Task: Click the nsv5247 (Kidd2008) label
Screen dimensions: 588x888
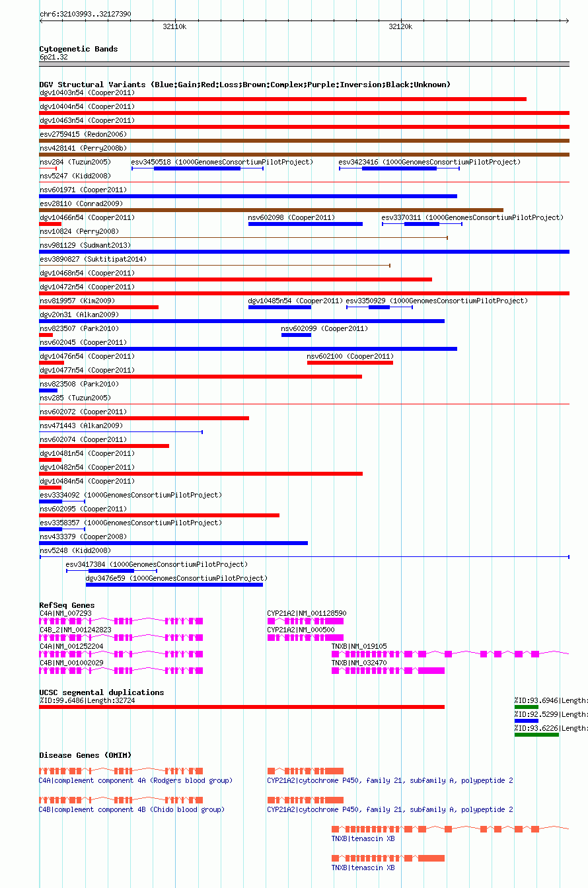Action: pyautogui.click(x=75, y=176)
